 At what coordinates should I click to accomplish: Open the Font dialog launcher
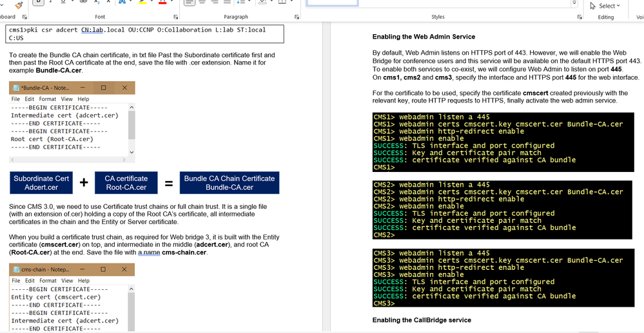176,17
